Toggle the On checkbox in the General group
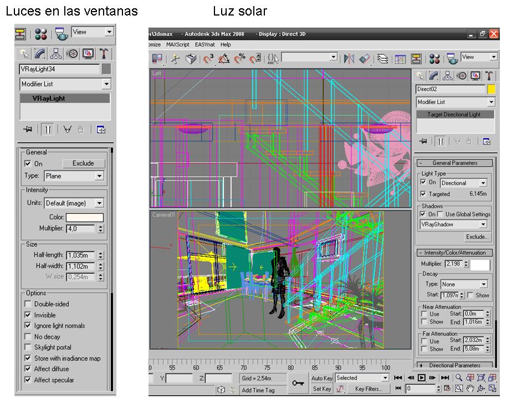The height and width of the screenshot is (399, 532). 28,163
